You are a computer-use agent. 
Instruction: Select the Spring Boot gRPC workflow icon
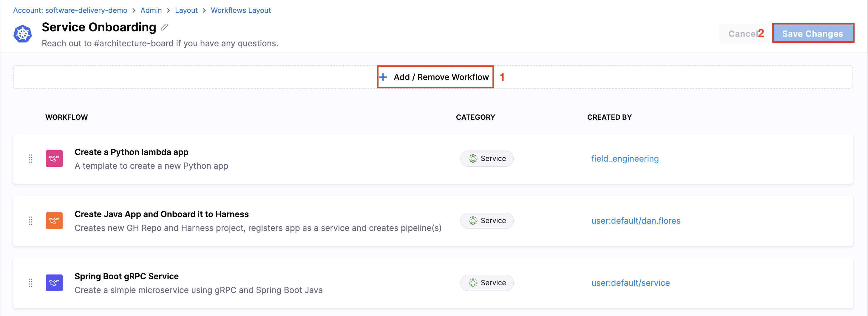click(x=54, y=283)
